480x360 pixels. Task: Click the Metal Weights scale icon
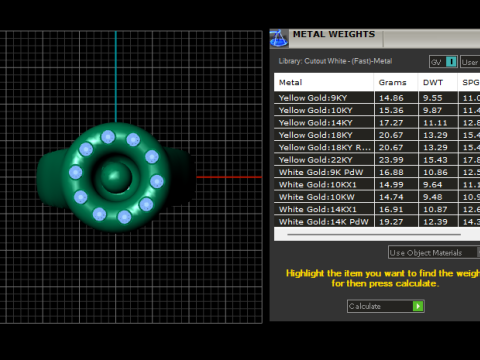(x=279, y=38)
